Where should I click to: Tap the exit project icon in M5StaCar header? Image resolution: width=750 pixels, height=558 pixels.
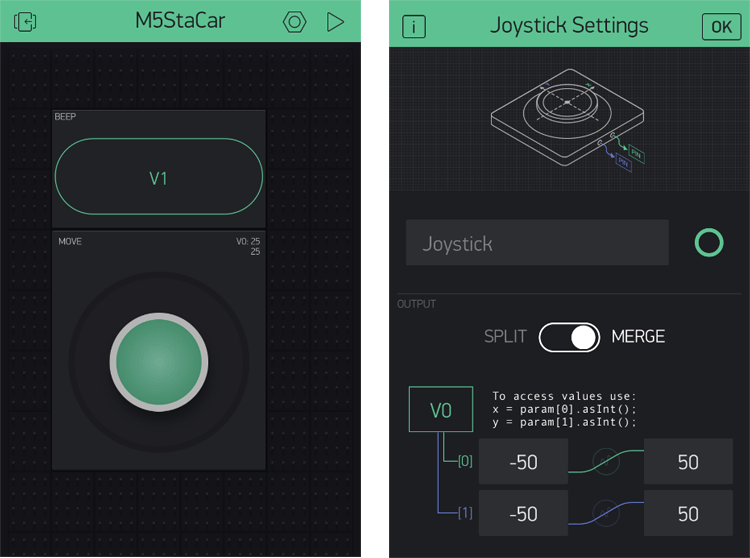click(x=25, y=22)
